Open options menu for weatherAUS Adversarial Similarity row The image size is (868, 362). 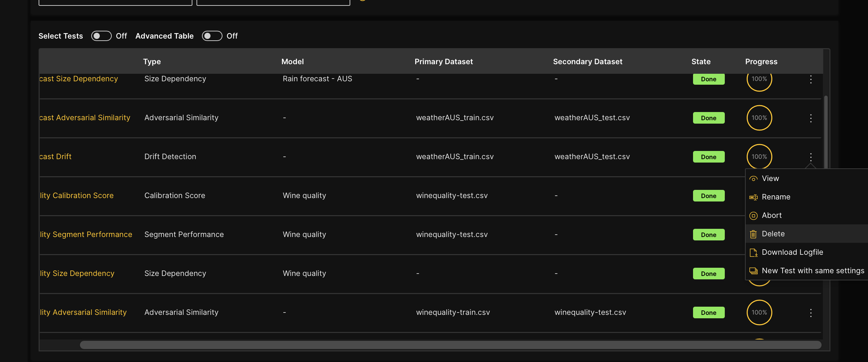pos(811,118)
